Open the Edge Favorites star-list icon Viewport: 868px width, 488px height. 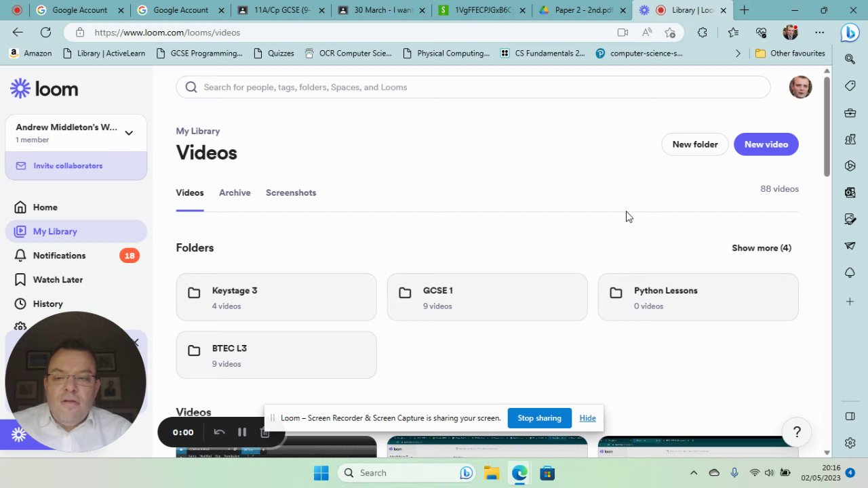coord(733,33)
